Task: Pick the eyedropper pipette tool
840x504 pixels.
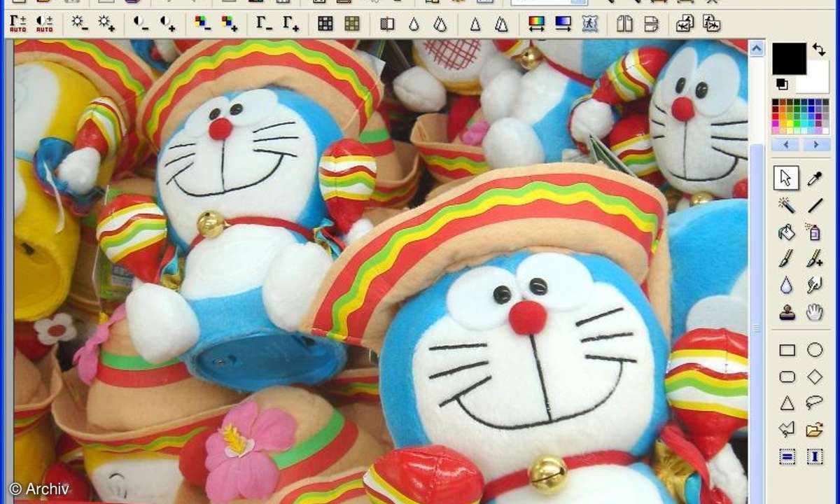Action: [814, 178]
